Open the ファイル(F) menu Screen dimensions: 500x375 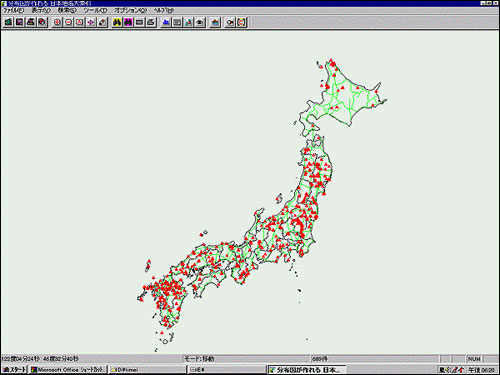[x=13, y=10]
